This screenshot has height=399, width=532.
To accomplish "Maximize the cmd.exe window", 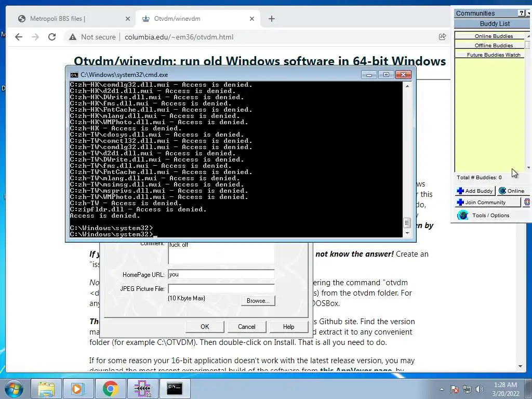I will 386,74.
